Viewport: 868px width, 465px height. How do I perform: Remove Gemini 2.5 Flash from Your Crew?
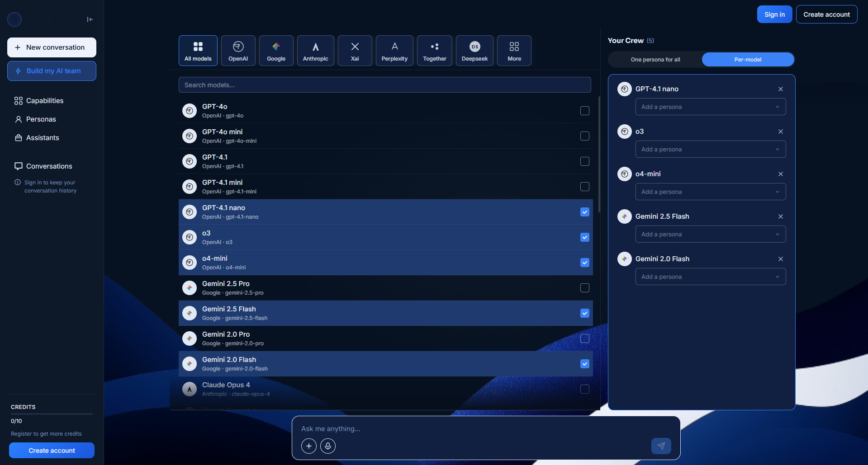click(781, 216)
